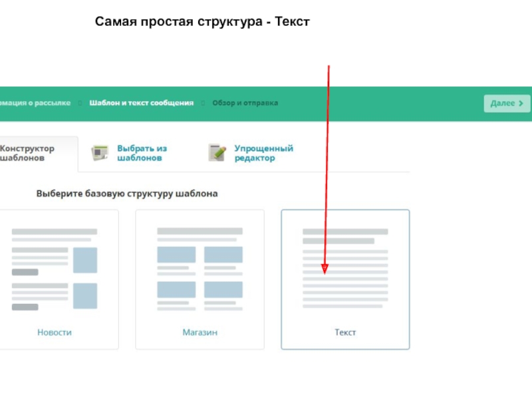
Task: Open the Шаблон и текст сообщения step
Action: tap(142, 103)
